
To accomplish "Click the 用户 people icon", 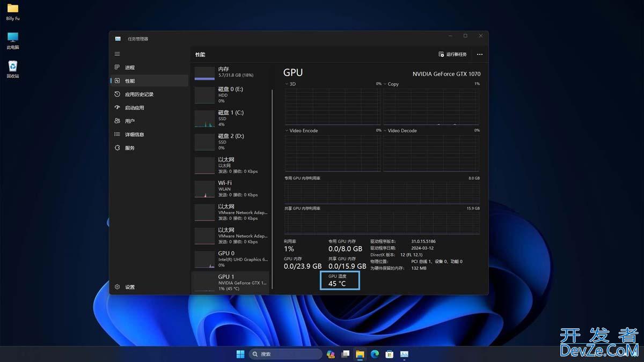I will click(117, 121).
